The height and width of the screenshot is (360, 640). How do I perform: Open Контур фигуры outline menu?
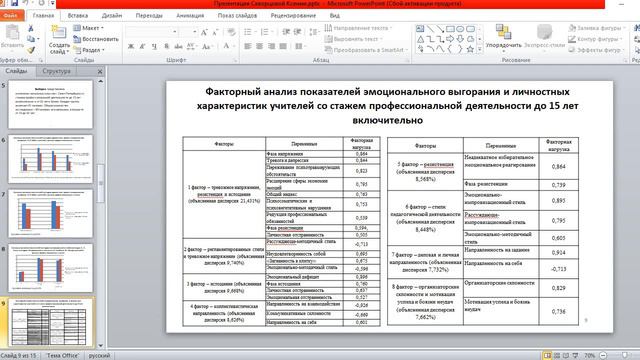pyautogui.click(x=595, y=39)
